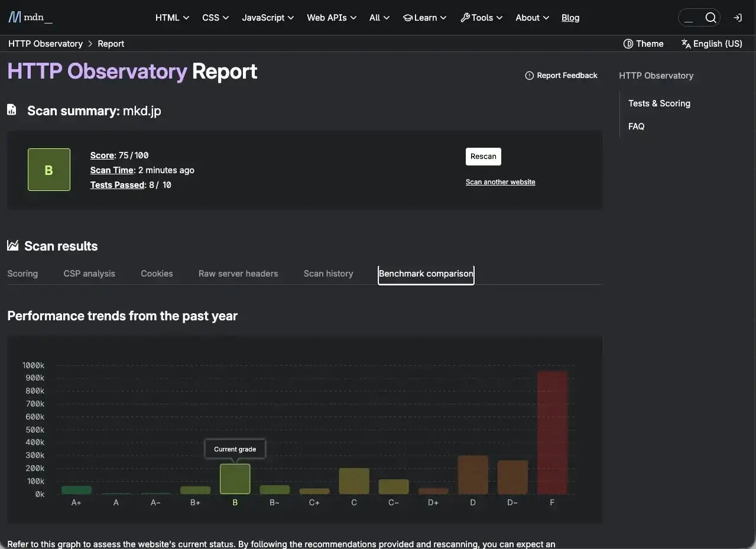
Task: Expand the HTML menu
Action: (173, 18)
